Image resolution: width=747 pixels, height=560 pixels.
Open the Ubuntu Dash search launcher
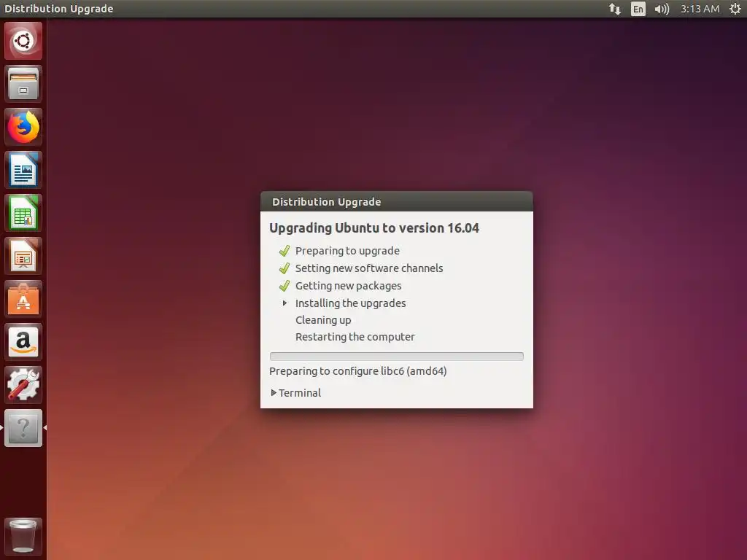click(x=23, y=41)
